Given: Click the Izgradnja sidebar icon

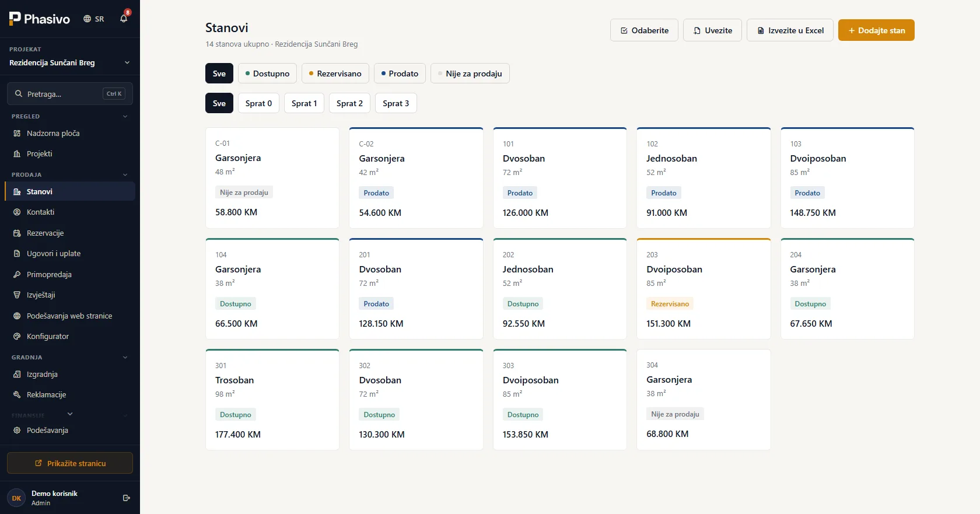Looking at the screenshot, I should click(17, 374).
